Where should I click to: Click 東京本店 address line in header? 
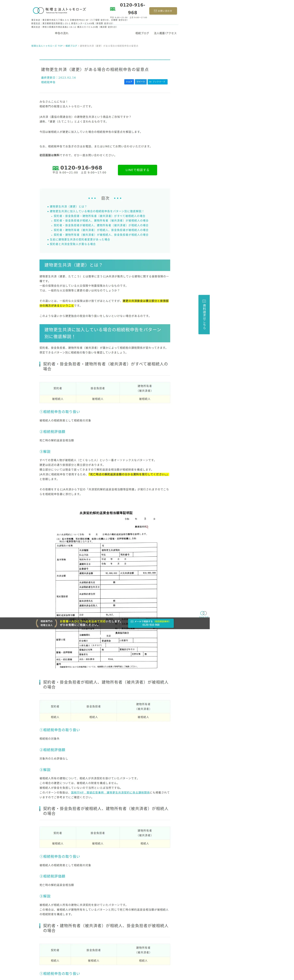(x=80, y=20)
